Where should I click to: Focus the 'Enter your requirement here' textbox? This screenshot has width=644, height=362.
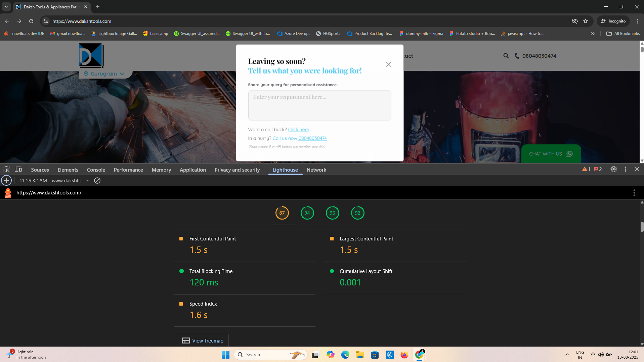click(319, 105)
